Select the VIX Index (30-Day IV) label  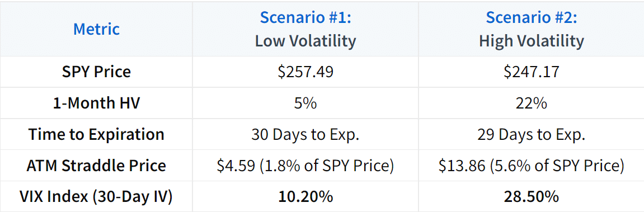tap(97, 197)
